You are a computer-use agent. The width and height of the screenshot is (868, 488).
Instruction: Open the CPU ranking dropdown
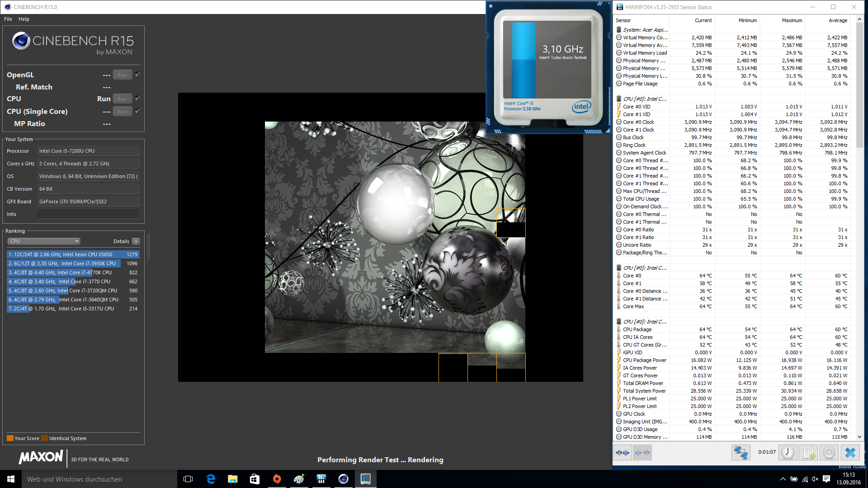click(x=44, y=241)
